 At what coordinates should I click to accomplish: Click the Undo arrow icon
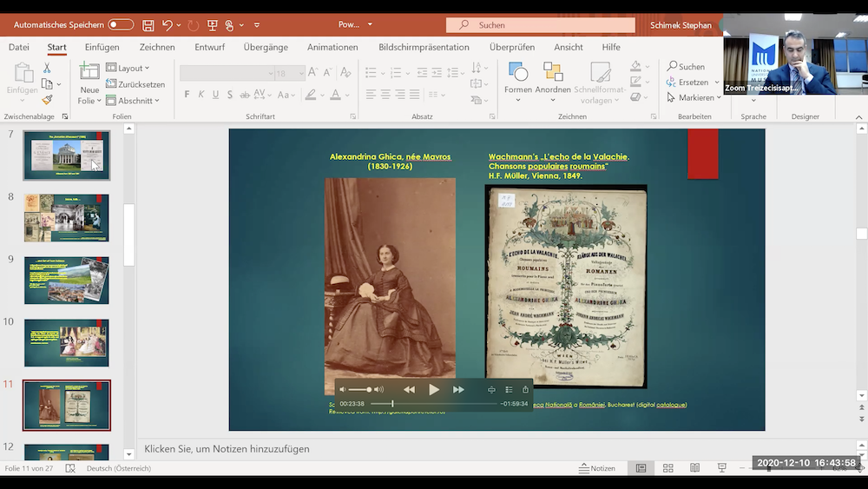pyautogui.click(x=168, y=25)
